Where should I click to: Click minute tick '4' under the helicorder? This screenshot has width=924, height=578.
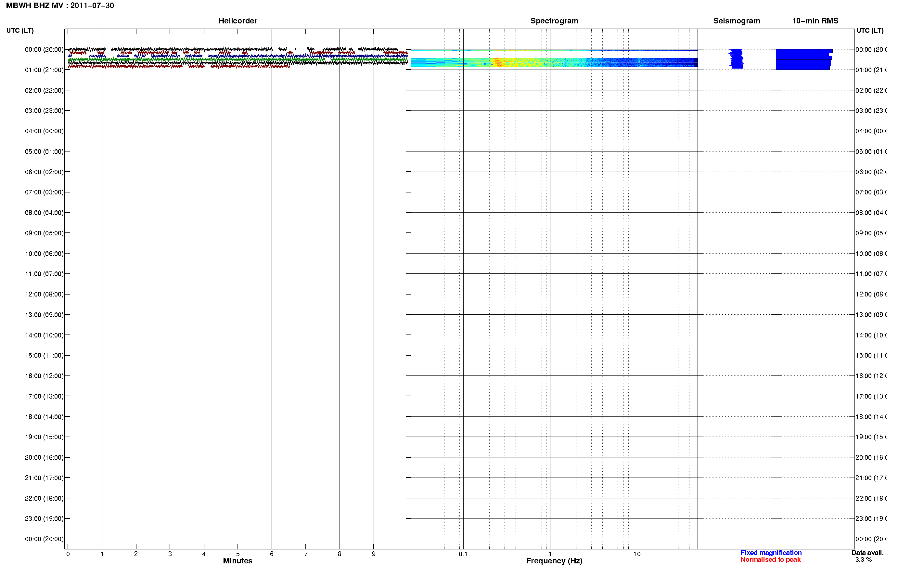tap(204, 554)
